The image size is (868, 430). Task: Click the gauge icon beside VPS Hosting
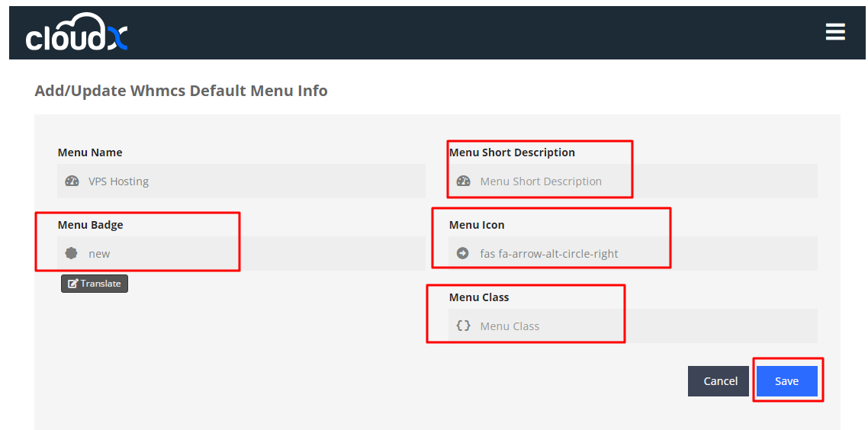72,181
